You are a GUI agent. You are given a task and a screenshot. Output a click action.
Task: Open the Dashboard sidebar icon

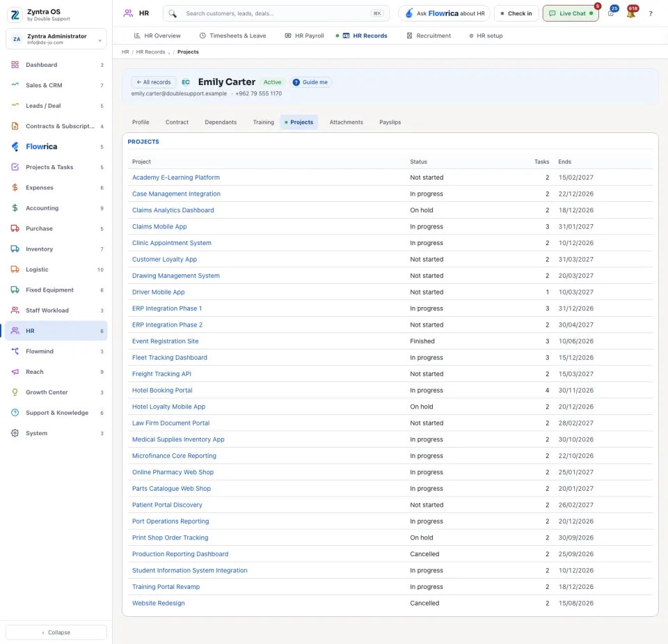pyautogui.click(x=15, y=65)
